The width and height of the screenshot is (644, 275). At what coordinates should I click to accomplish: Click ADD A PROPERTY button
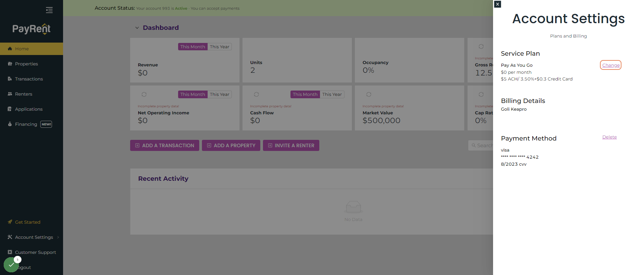(x=231, y=145)
